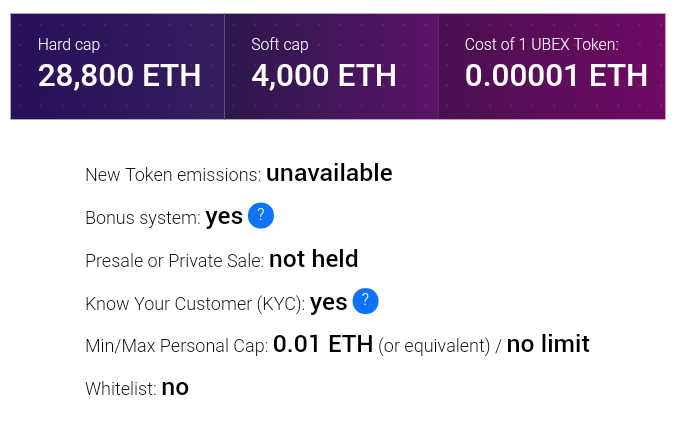Click the Presale or Private Sale label
The width and height of the screenshot is (680, 421).
[175, 261]
